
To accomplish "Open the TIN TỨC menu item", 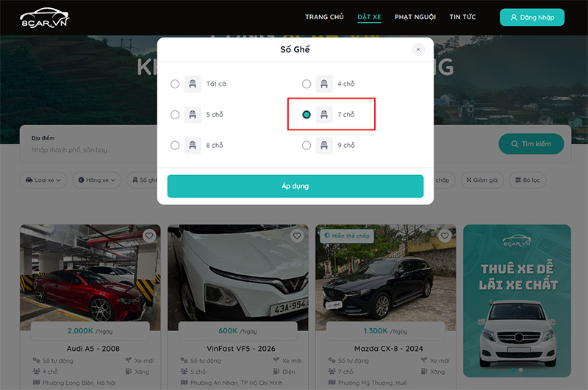I will pyautogui.click(x=462, y=17).
